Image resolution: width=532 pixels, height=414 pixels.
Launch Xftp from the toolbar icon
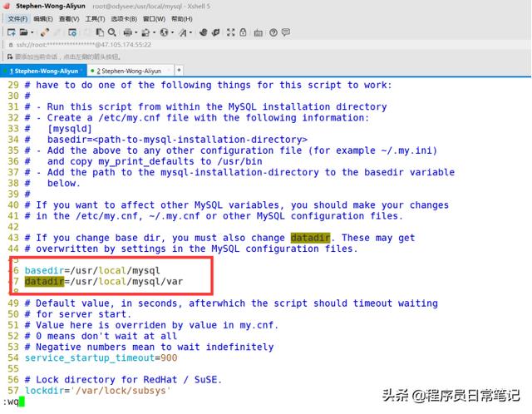(204, 32)
